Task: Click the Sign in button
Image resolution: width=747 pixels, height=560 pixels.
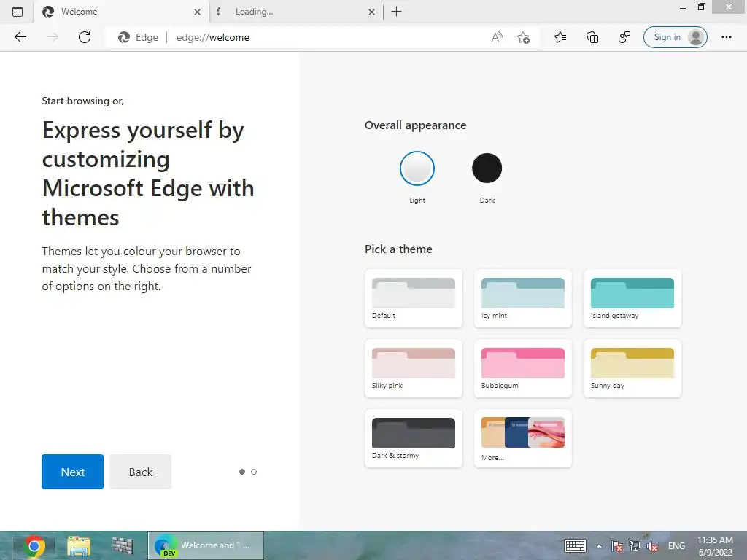Action: 675,37
